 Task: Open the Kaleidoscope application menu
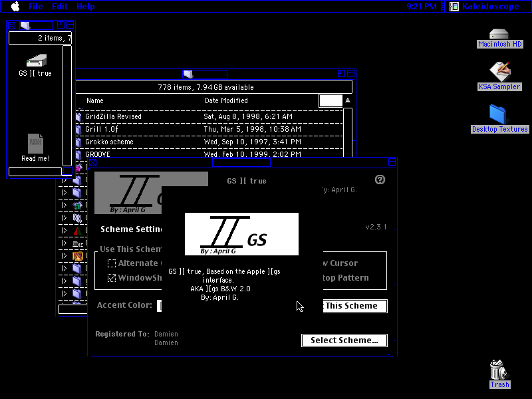[x=485, y=7]
